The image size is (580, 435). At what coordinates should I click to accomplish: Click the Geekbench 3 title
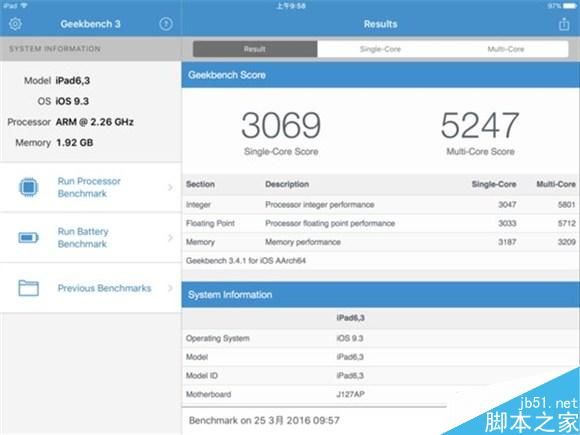click(90, 24)
